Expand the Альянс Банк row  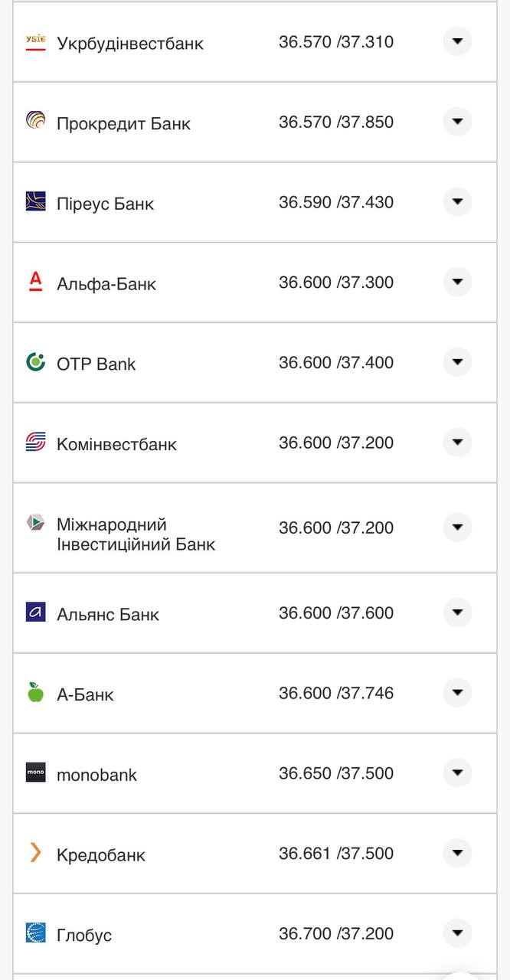pyautogui.click(x=457, y=612)
